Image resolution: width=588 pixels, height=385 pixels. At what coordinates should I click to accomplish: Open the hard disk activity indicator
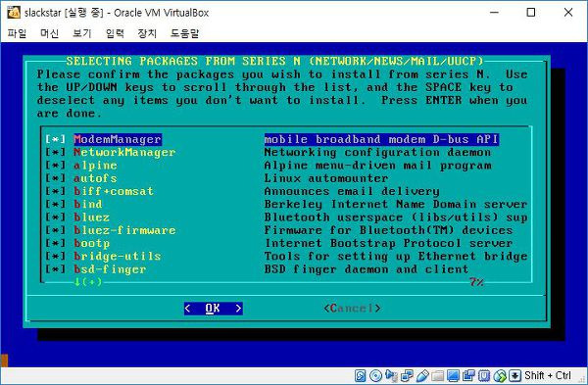point(360,375)
